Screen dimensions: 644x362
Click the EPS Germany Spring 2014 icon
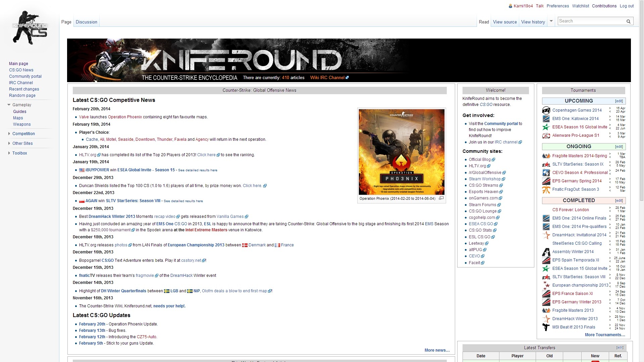[546, 181]
